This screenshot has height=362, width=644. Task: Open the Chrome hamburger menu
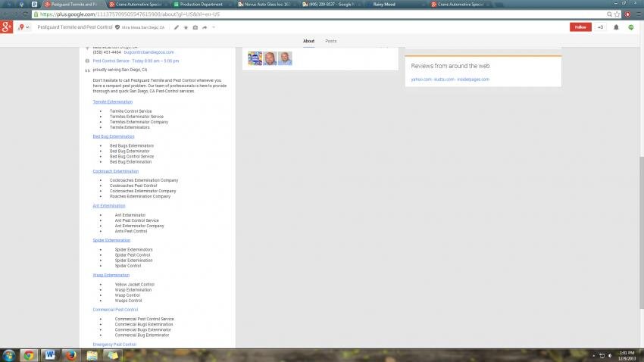(638, 14)
